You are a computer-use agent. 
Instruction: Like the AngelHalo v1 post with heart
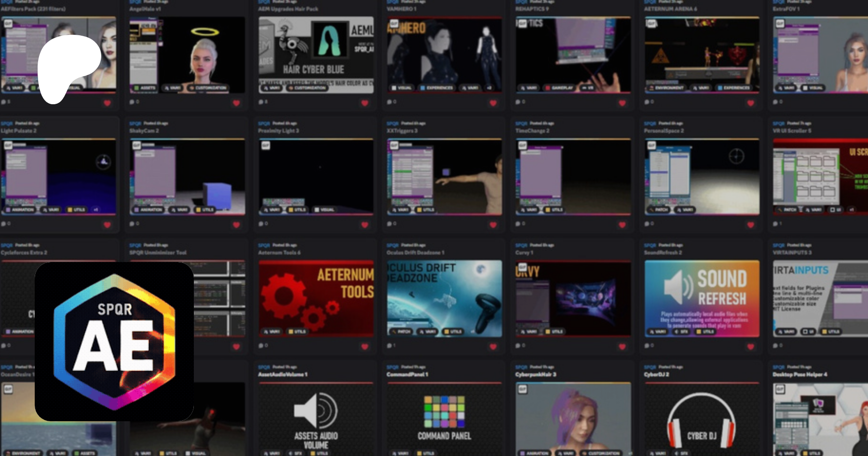[236, 103]
